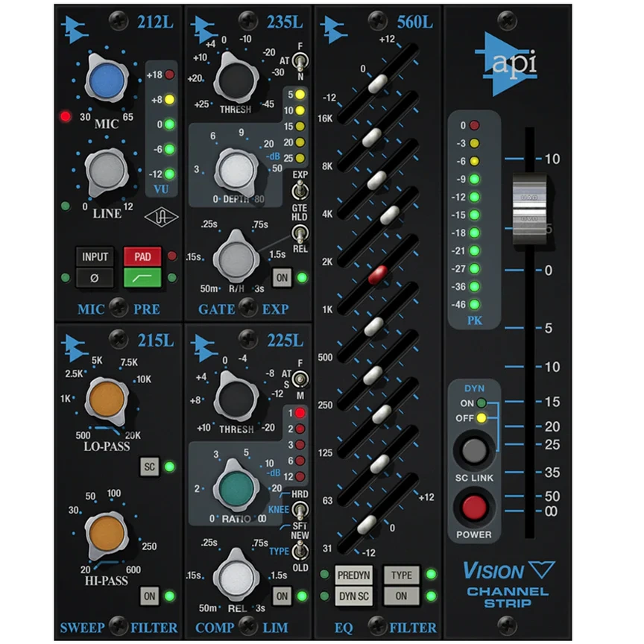Viewport: 644px width, 644px height.
Task: Flip the gate attack F/N switch
Action: 300,62
